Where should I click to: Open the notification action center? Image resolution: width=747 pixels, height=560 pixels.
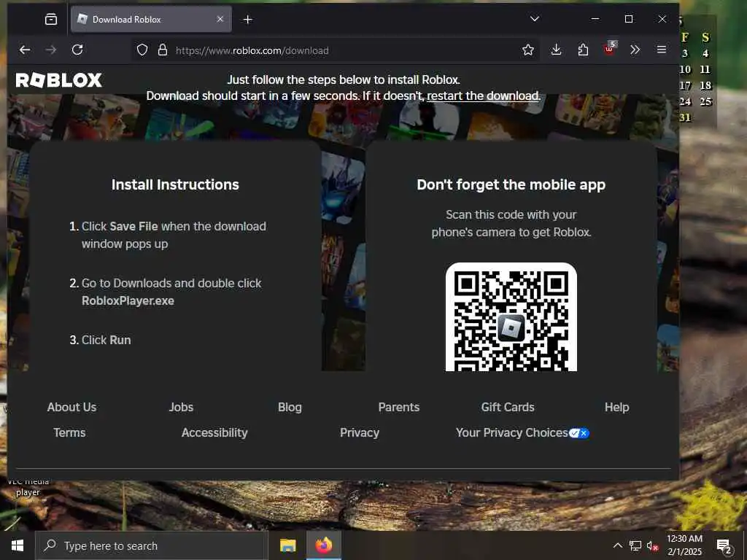point(724,545)
